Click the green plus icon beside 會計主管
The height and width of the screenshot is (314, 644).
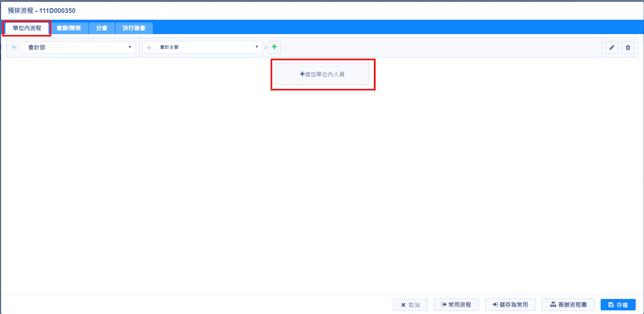point(274,47)
